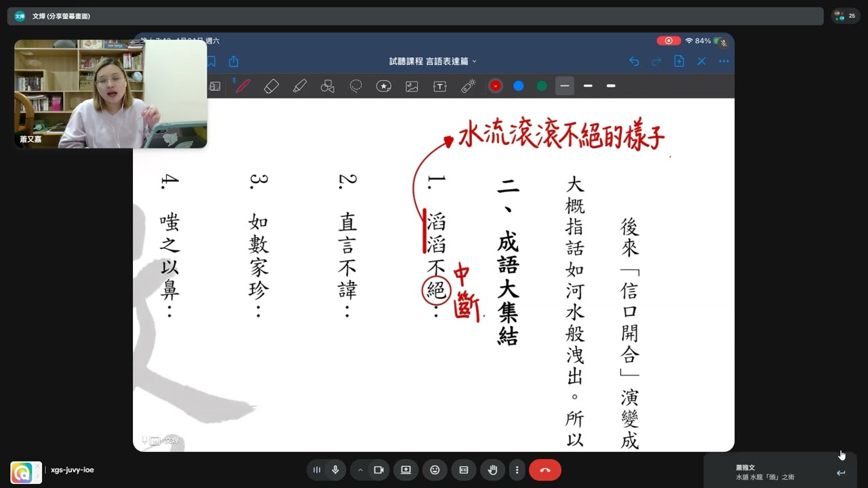Choose the green pen color swatch
Image resolution: width=868 pixels, height=488 pixels.
coord(542,86)
